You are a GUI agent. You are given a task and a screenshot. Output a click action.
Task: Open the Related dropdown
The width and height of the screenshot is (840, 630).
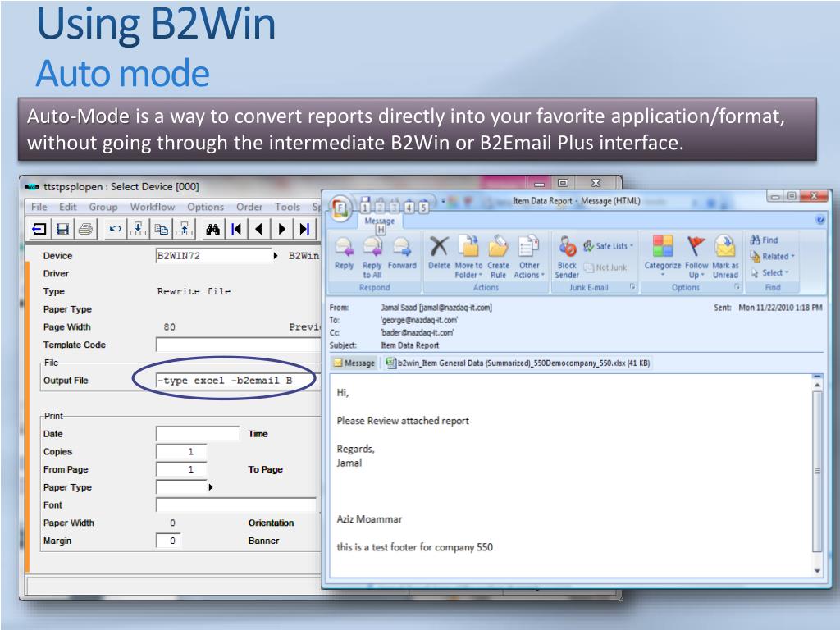point(773,256)
